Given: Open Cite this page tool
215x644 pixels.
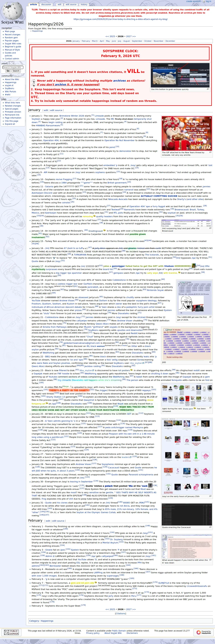Looking at the screenshot, I should click(x=12, y=121).
